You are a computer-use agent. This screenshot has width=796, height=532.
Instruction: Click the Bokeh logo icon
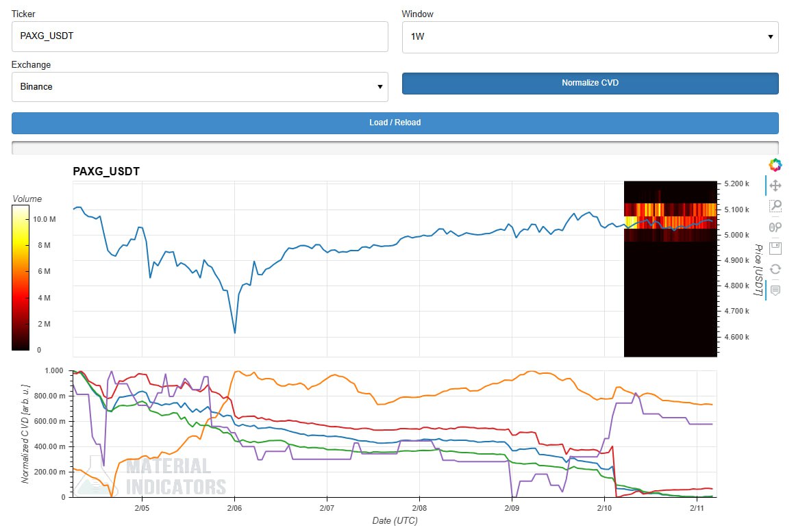coord(775,164)
